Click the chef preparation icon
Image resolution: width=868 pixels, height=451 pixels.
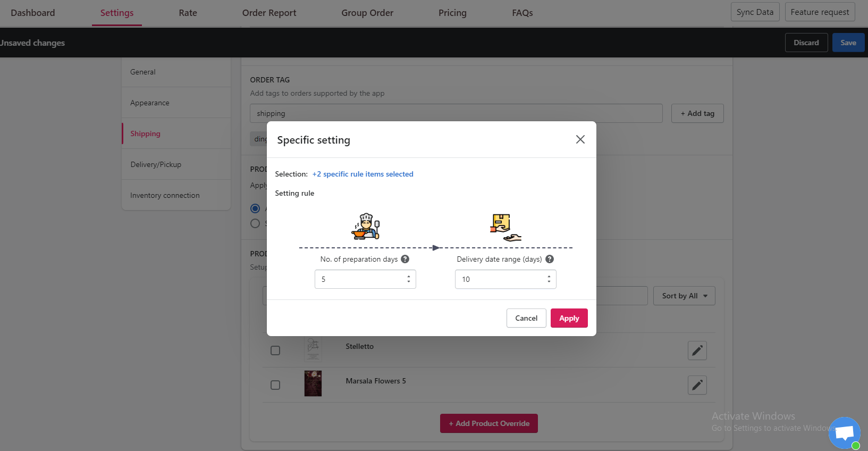366,227
